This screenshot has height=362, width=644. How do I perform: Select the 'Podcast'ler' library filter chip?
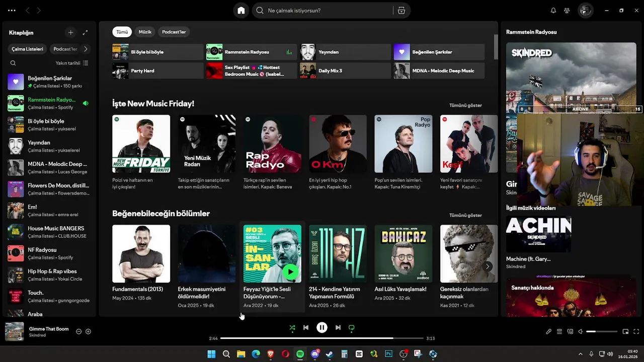click(x=65, y=49)
